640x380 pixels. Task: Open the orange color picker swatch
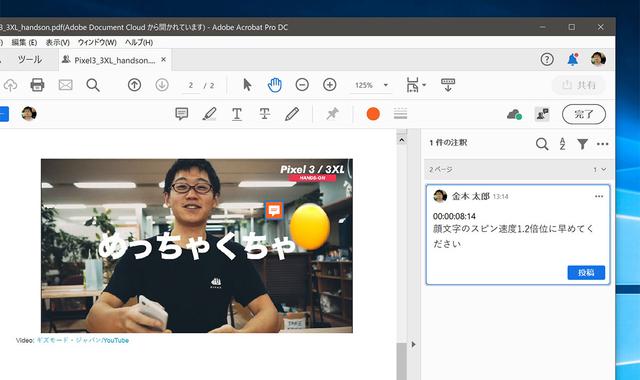pyautogui.click(x=373, y=114)
